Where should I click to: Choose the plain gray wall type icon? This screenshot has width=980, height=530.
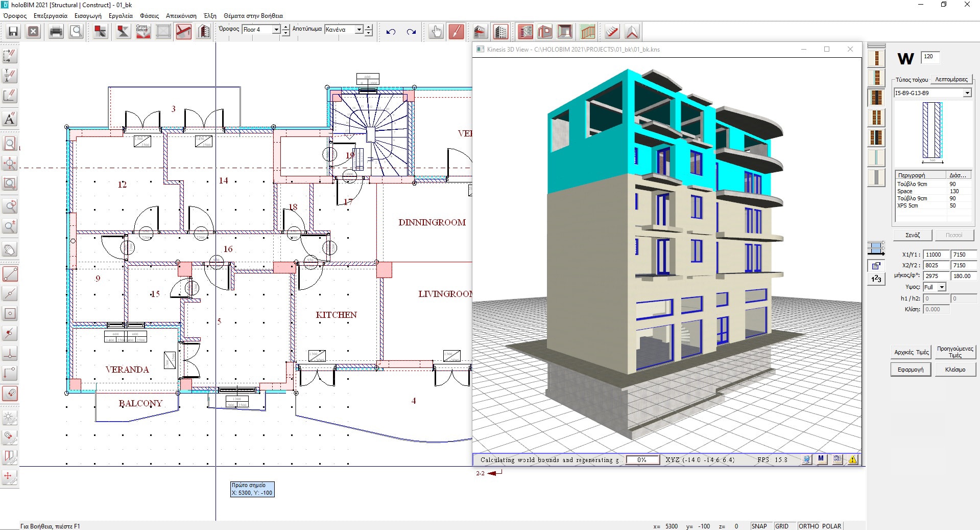(x=876, y=177)
